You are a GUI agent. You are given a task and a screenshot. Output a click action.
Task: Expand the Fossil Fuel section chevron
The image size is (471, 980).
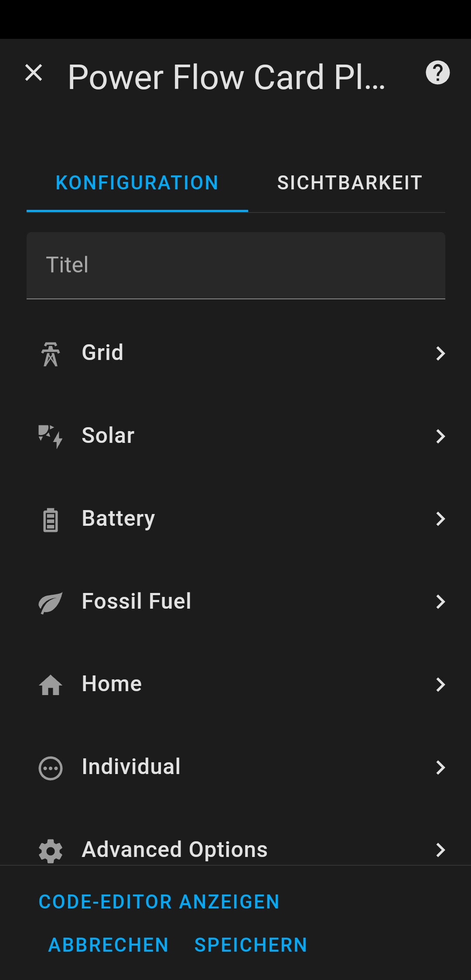(440, 602)
